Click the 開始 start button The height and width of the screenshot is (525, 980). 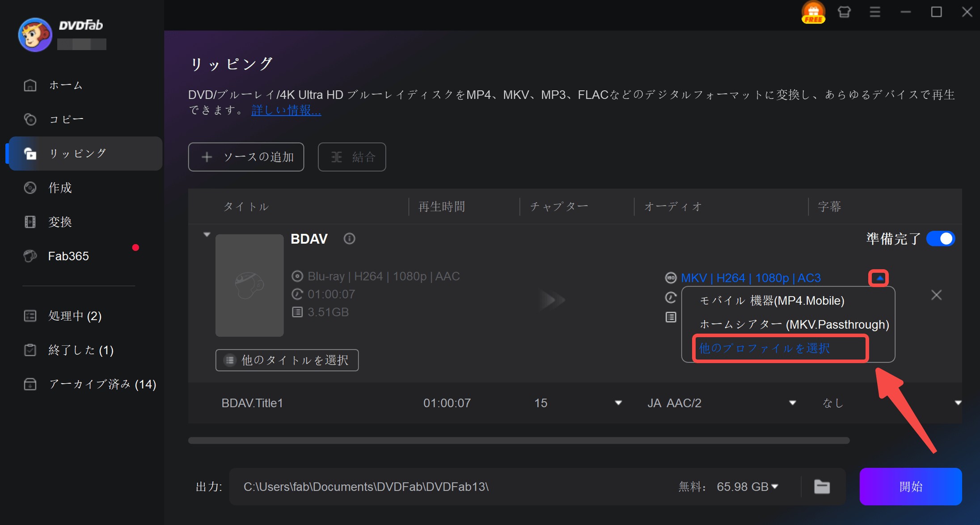[911, 487]
